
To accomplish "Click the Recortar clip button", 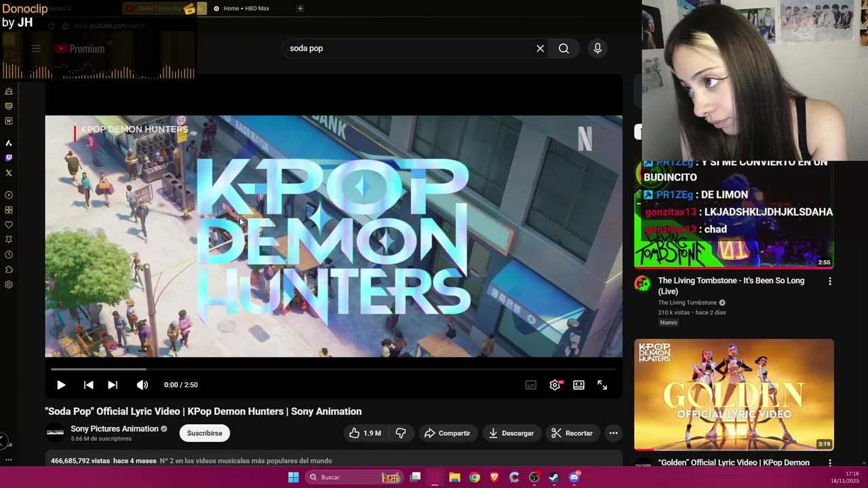I will click(x=572, y=433).
